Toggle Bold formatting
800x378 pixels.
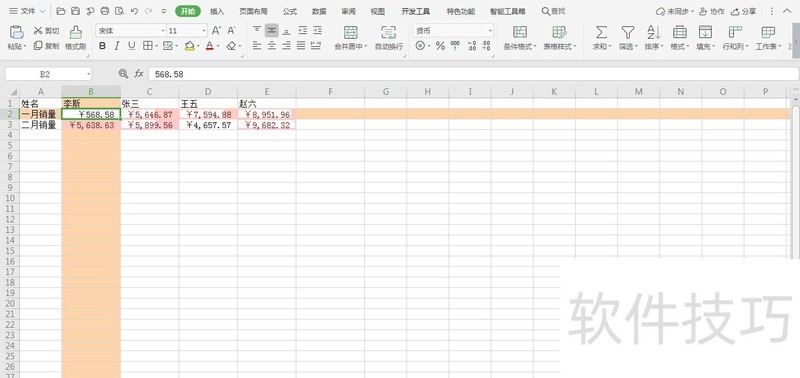[x=103, y=46]
